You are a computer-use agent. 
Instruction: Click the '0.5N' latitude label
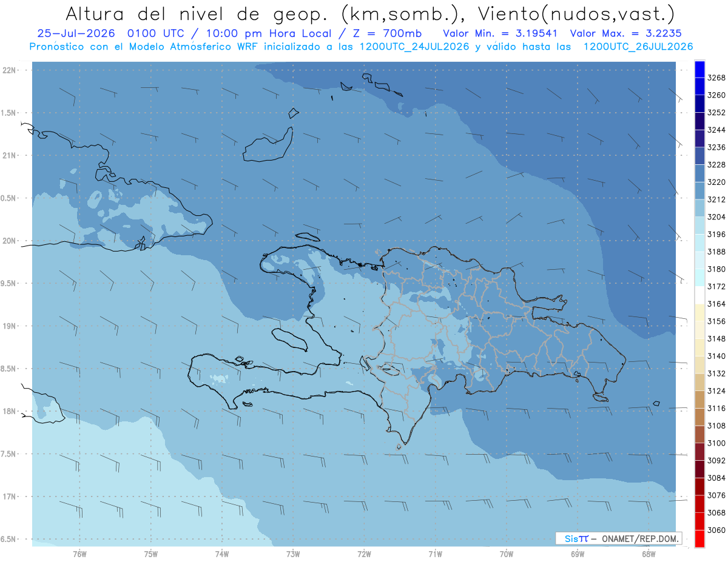[x=9, y=198]
